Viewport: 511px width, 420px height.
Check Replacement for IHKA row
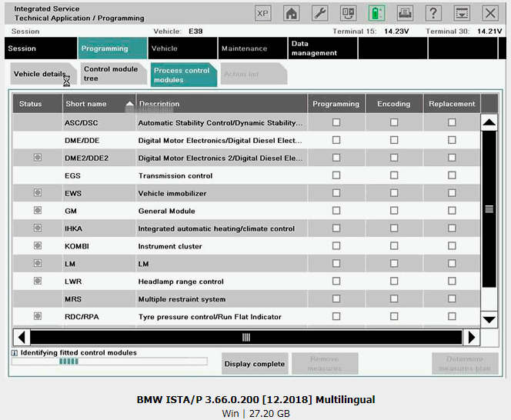[452, 228]
